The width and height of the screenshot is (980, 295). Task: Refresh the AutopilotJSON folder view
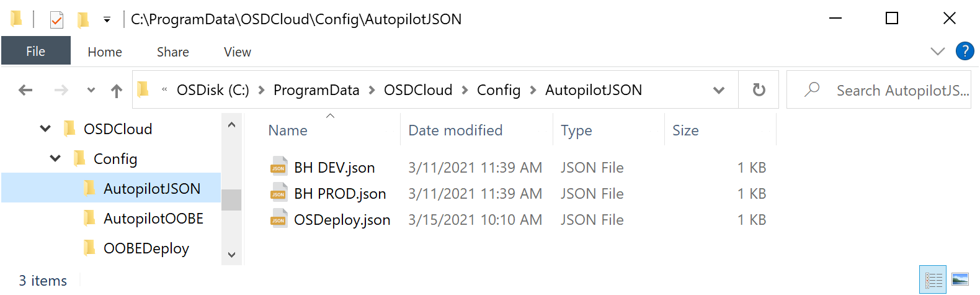click(x=759, y=90)
